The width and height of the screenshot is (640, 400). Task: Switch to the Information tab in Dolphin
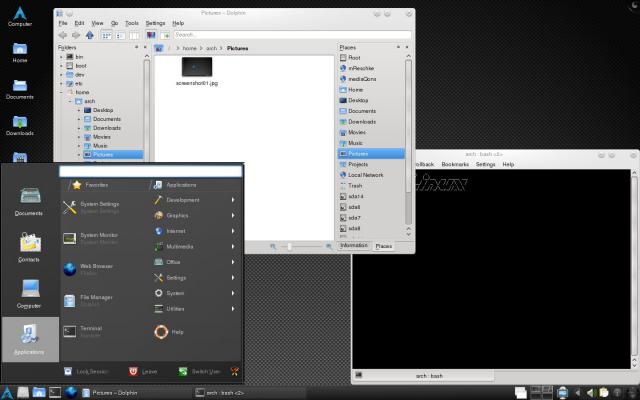pyautogui.click(x=354, y=245)
